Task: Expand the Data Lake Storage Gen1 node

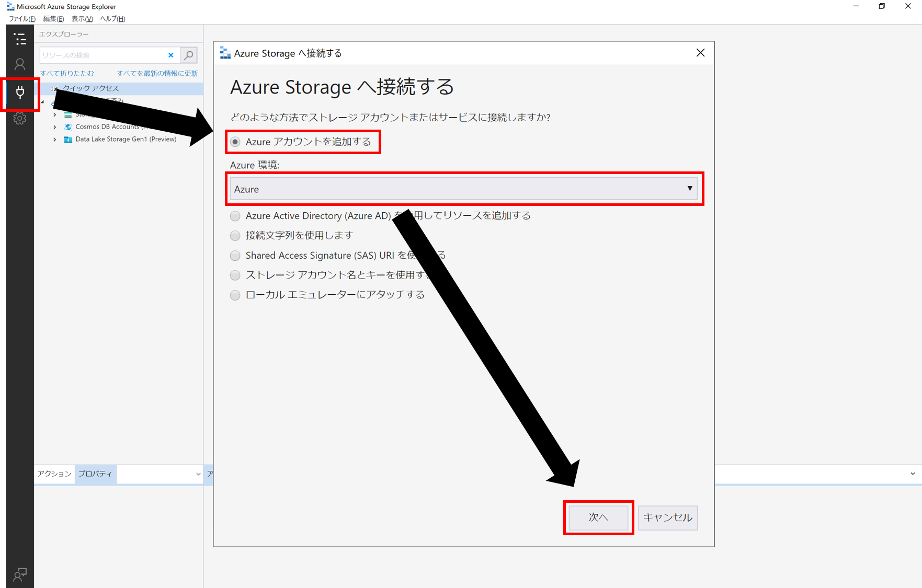Action: [55, 140]
